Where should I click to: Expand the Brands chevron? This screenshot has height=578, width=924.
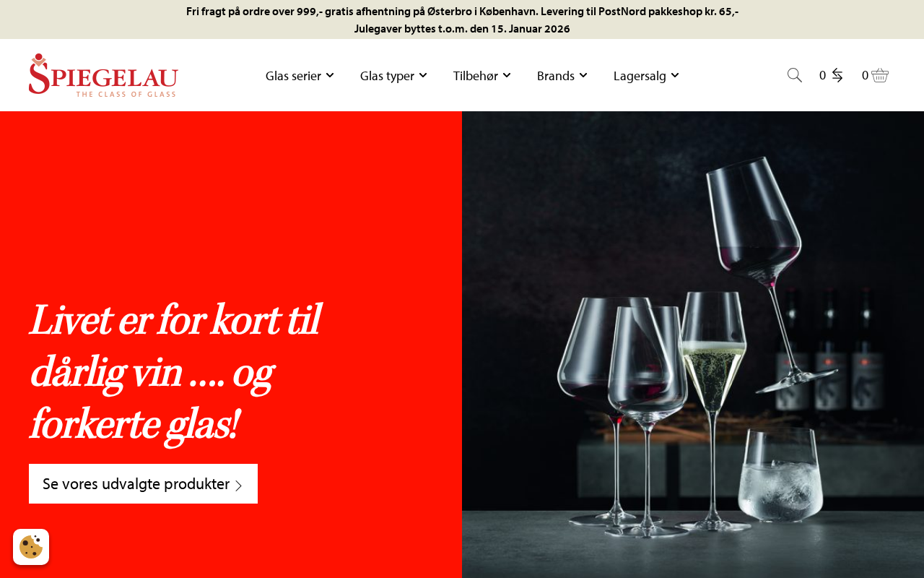[x=583, y=75]
